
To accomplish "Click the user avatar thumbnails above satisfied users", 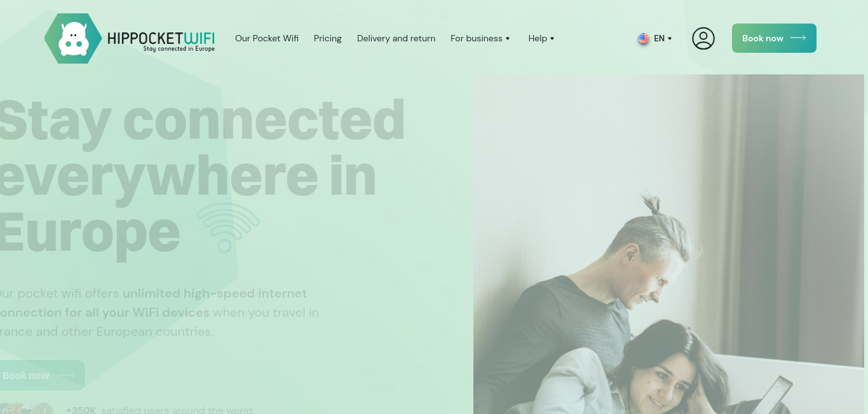I will pyautogui.click(x=27, y=409).
